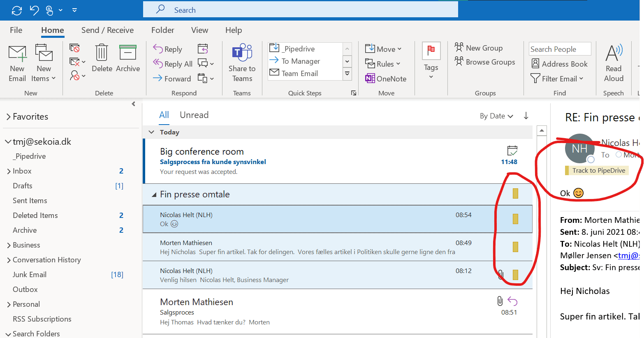Image resolution: width=644 pixels, height=338 pixels.
Task: Click Read Aloud
Action: (x=614, y=63)
